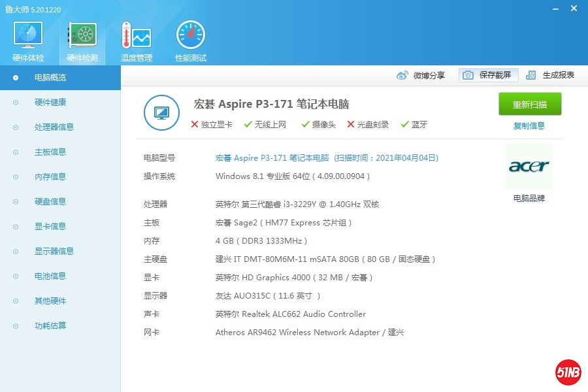The image size is (588, 392).
Task: Open the 温度管理 temperature management icon
Action: 136,41
